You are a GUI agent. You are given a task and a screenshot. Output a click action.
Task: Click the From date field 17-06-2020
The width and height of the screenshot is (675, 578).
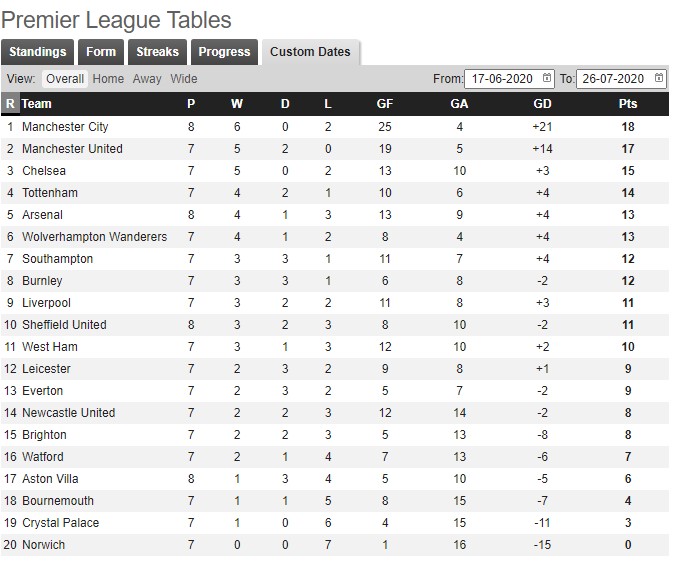click(509, 79)
